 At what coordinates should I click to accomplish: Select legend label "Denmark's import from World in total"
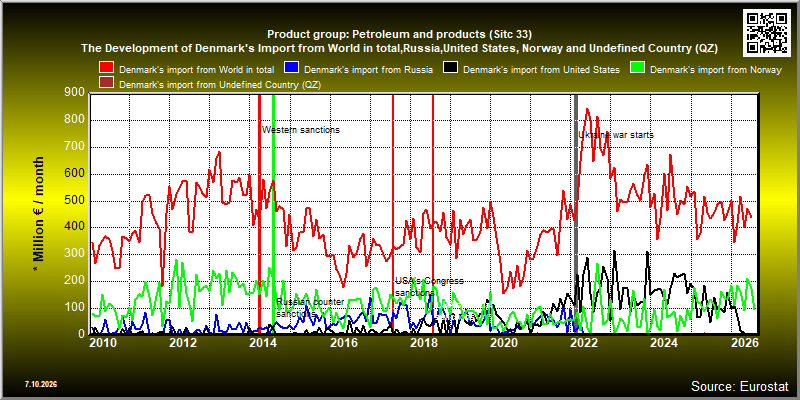point(197,69)
